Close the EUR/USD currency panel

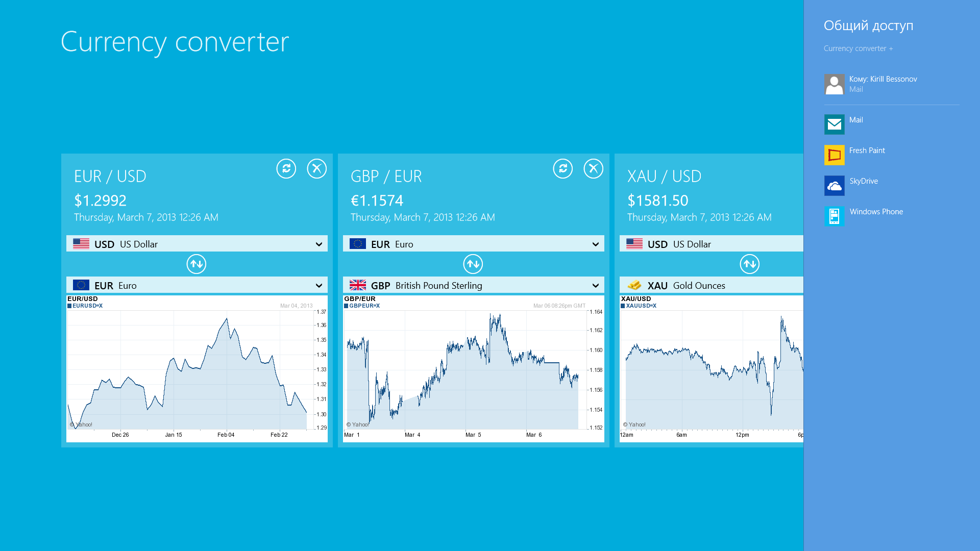(x=316, y=168)
